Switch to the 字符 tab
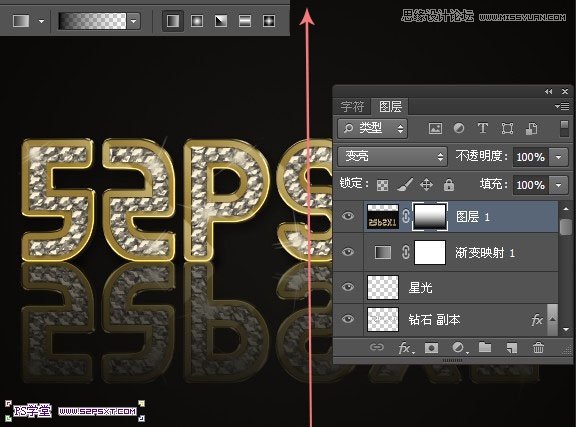This screenshot has width=576, height=427. click(x=352, y=107)
